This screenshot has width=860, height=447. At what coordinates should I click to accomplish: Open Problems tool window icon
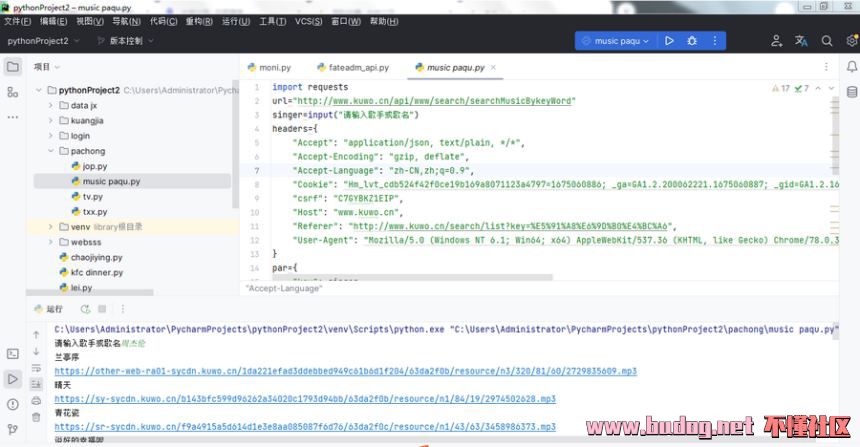[13, 404]
